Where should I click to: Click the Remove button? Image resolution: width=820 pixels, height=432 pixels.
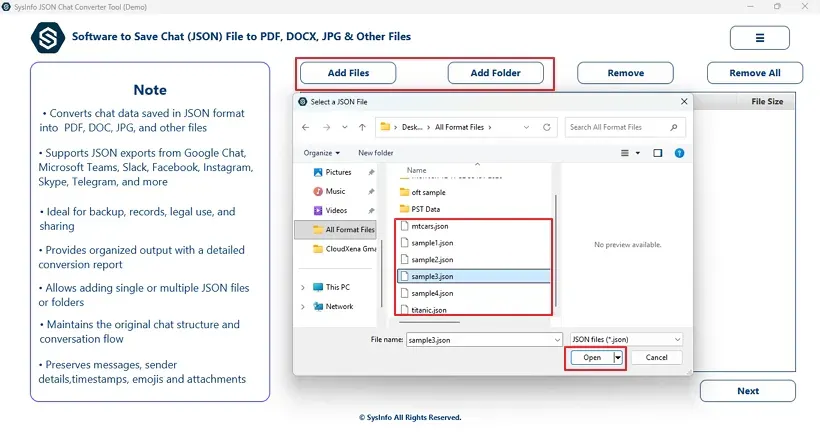pos(625,73)
